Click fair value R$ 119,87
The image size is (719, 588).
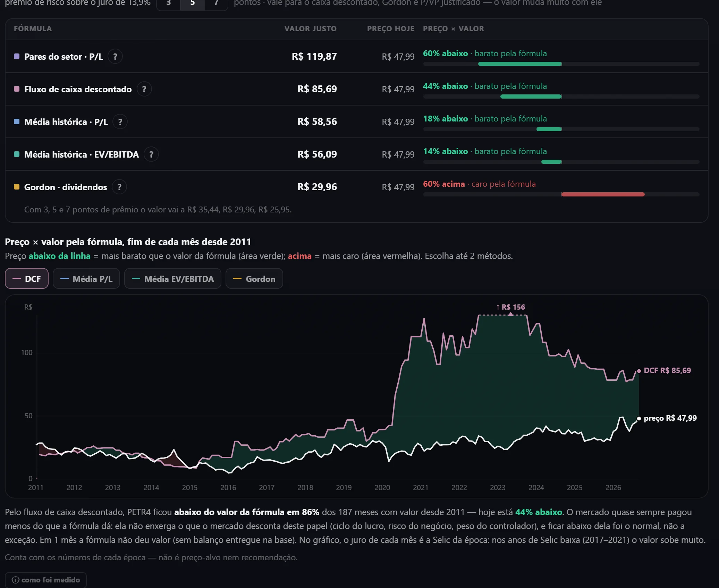(x=314, y=56)
